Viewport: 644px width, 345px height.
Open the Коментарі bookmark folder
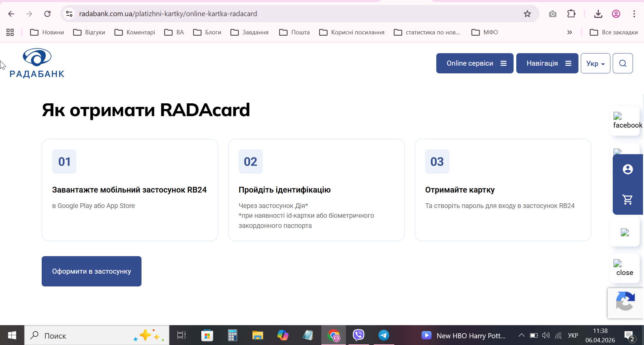[135, 32]
